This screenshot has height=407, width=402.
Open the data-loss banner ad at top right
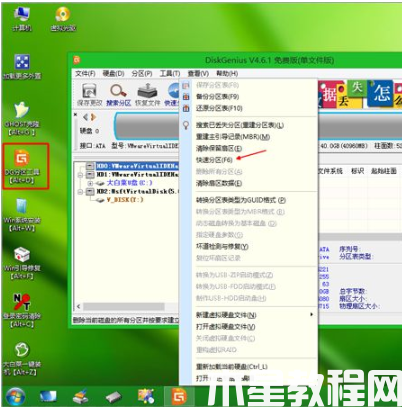tap(360, 94)
